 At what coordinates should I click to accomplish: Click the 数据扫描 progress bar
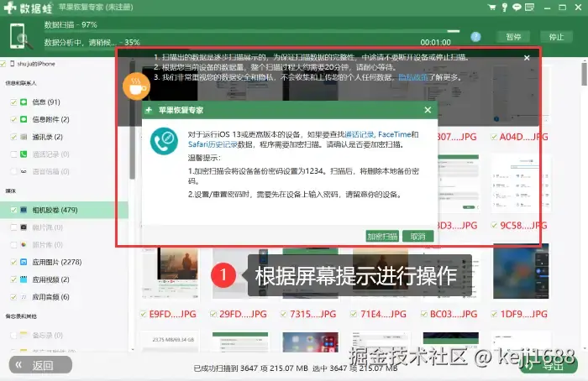[x=252, y=31]
